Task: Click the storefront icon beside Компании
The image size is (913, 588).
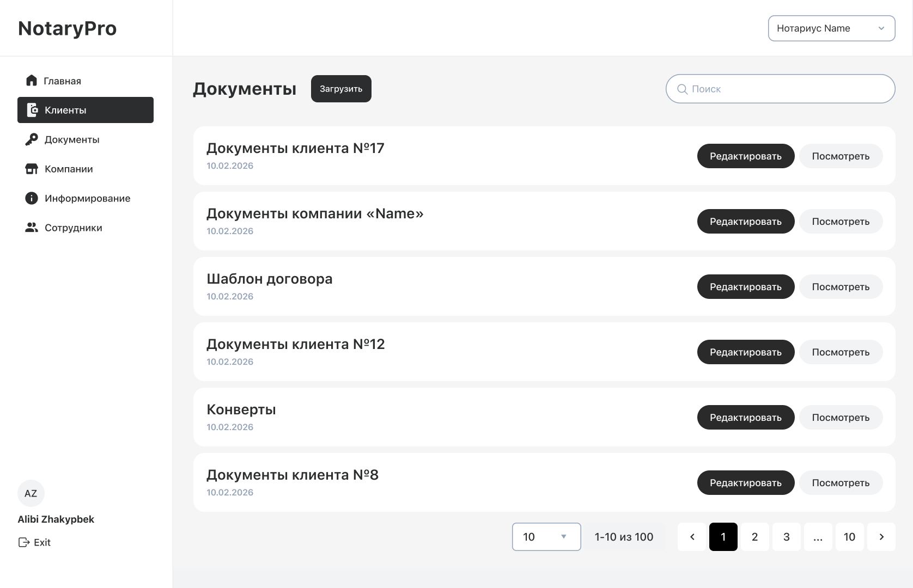Action: click(x=32, y=169)
